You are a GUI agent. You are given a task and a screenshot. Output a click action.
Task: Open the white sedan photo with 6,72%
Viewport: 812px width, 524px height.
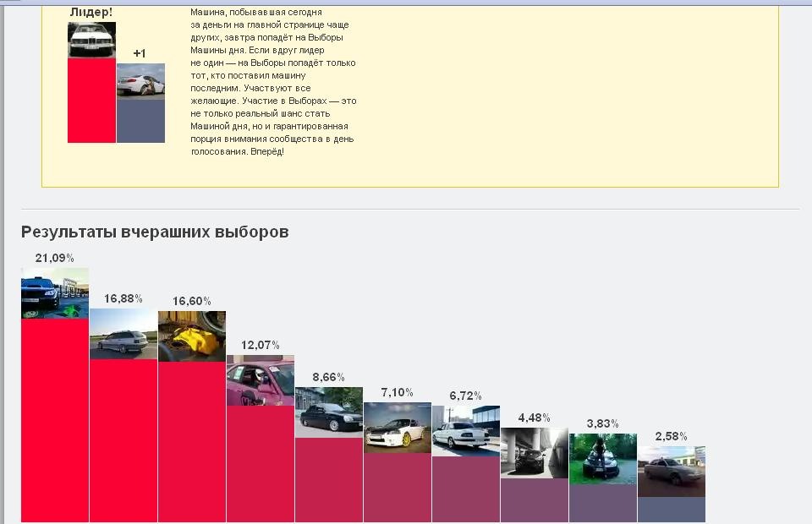466,431
